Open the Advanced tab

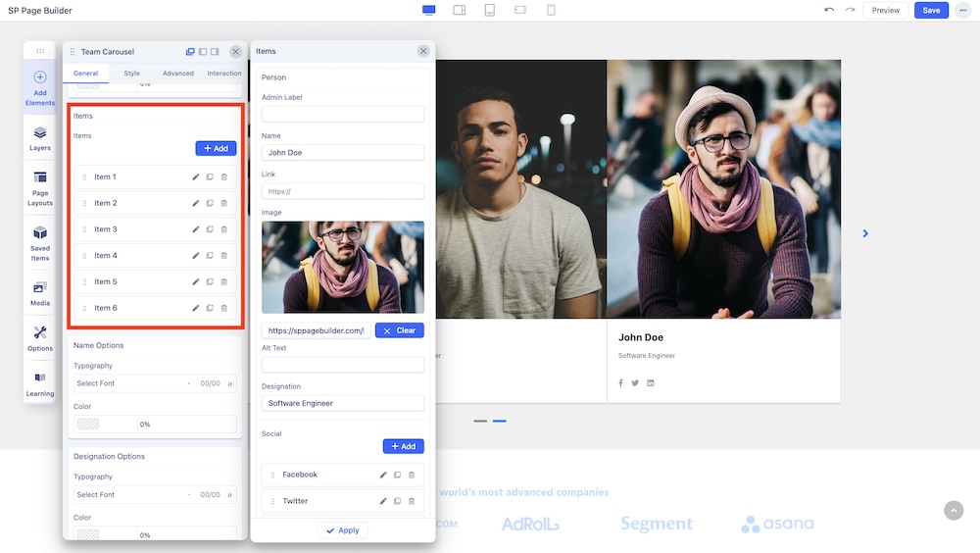click(178, 74)
